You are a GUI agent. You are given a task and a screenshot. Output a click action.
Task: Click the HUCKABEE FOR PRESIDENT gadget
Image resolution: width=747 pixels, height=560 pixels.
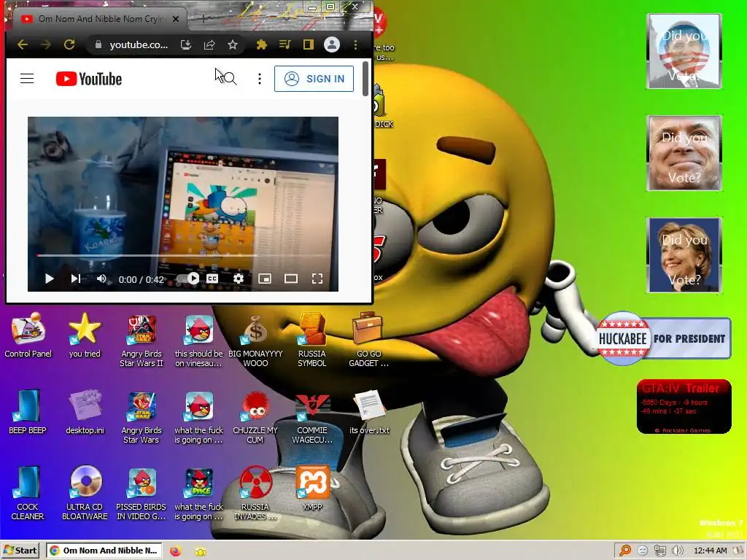coord(664,338)
